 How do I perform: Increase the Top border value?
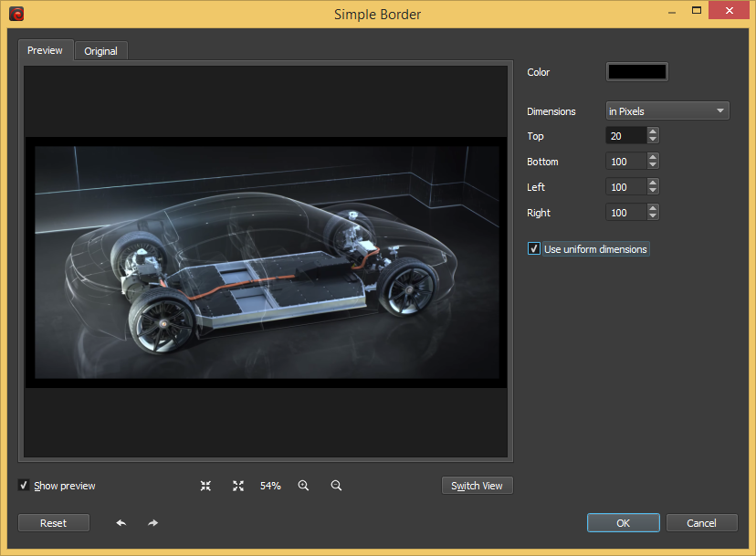[653, 131]
